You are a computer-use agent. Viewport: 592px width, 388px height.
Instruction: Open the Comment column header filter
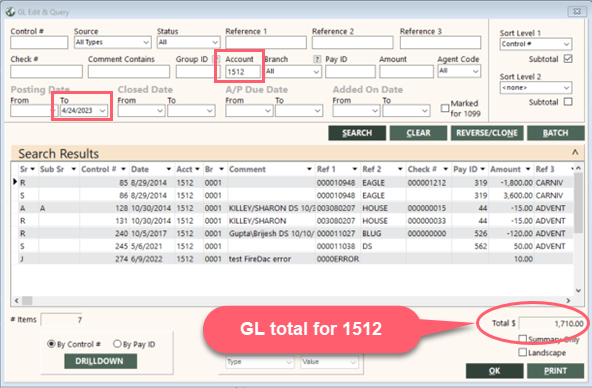tap(309, 169)
